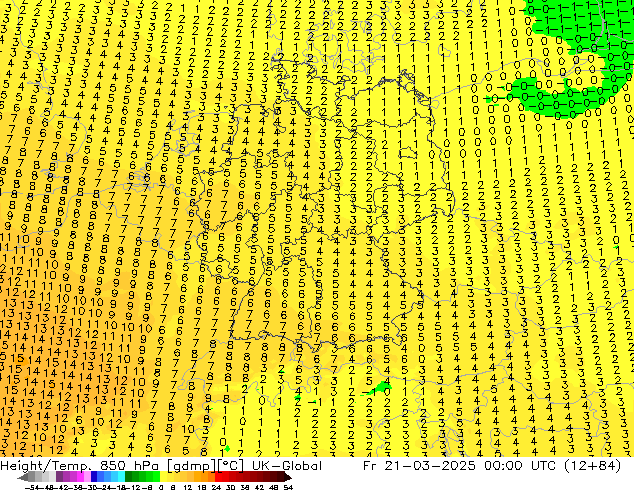Click the '[°C]' unit label
634x490 pixels.
[x=231, y=466]
